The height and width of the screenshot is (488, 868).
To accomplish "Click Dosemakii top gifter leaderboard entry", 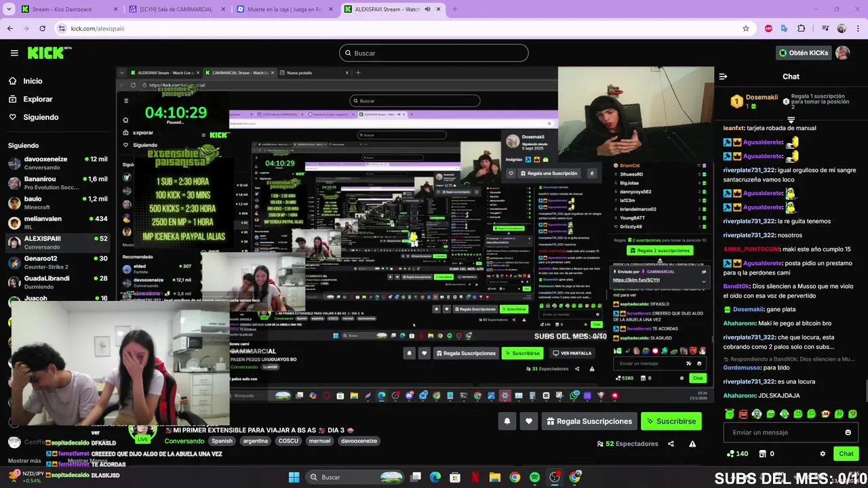I will 755,101.
